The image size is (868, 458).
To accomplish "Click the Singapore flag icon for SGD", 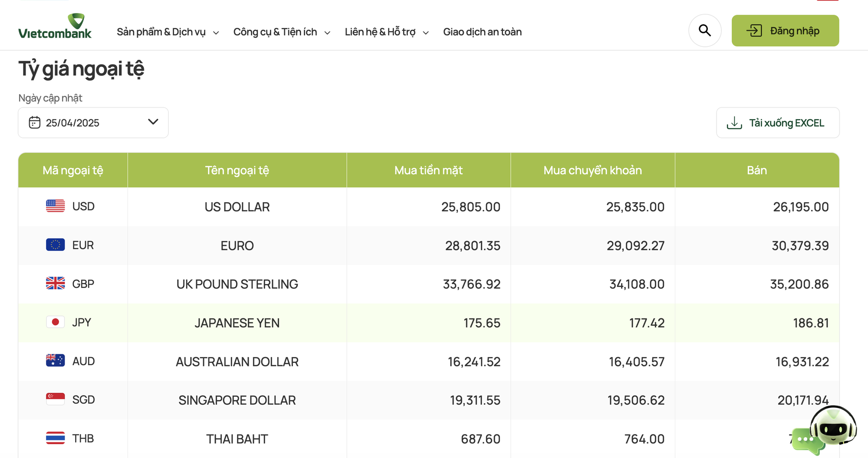I will pyautogui.click(x=56, y=399).
